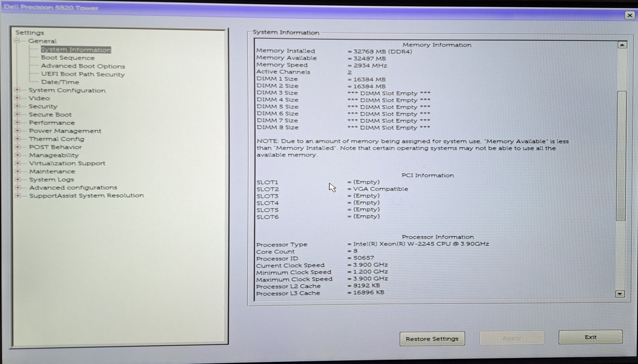Select the System Logs label

coord(51,179)
